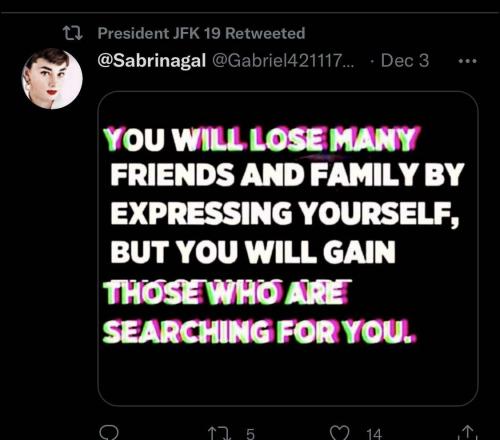Image resolution: width=500 pixels, height=440 pixels.
Task: Click the 'YOU WILL LOSE MANY' glitch text line
Action: point(261,139)
